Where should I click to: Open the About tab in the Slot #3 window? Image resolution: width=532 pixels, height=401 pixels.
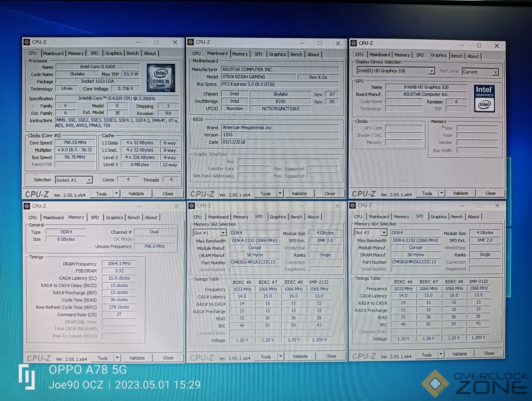[x=474, y=217]
